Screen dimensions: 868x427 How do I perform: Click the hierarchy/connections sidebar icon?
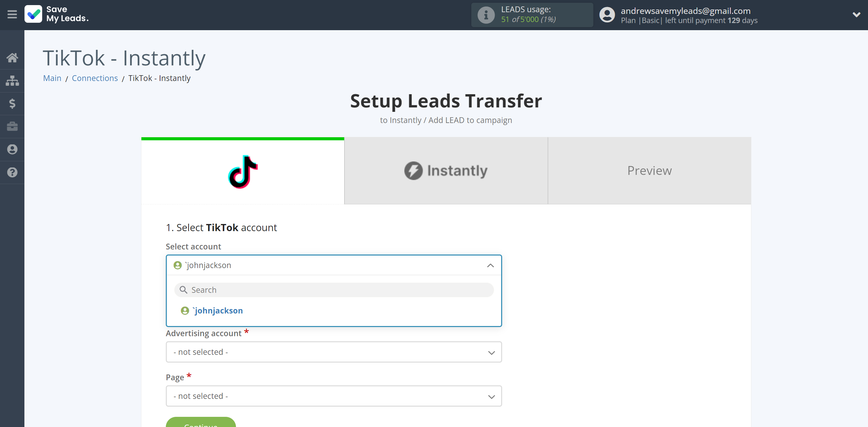[x=12, y=80]
